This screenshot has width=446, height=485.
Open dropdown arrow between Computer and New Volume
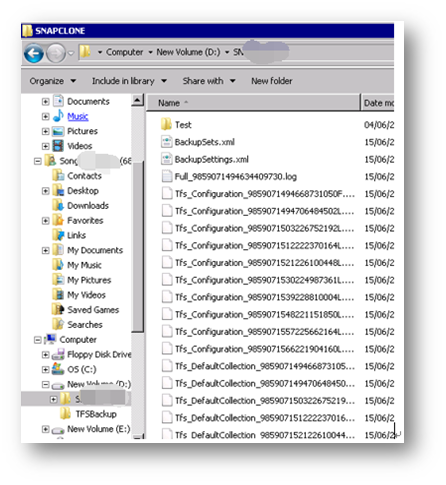point(150,52)
